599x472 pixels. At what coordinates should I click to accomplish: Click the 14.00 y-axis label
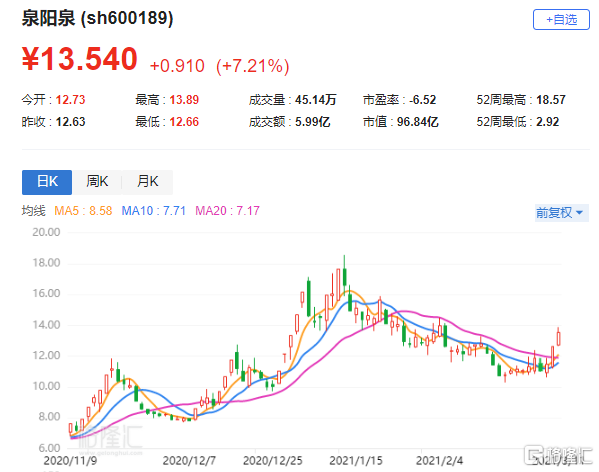coord(46,325)
